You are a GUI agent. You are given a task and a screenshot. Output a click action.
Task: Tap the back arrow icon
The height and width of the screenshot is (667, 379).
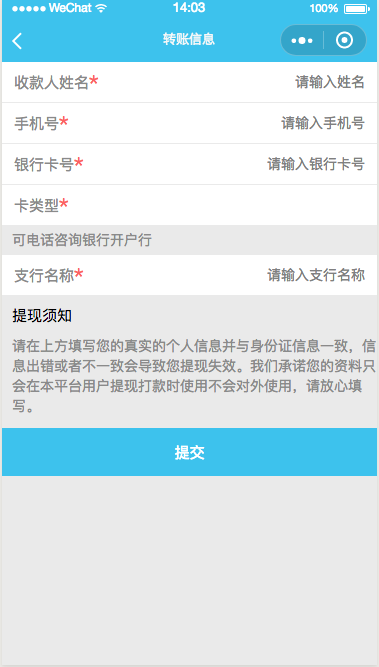[17, 41]
